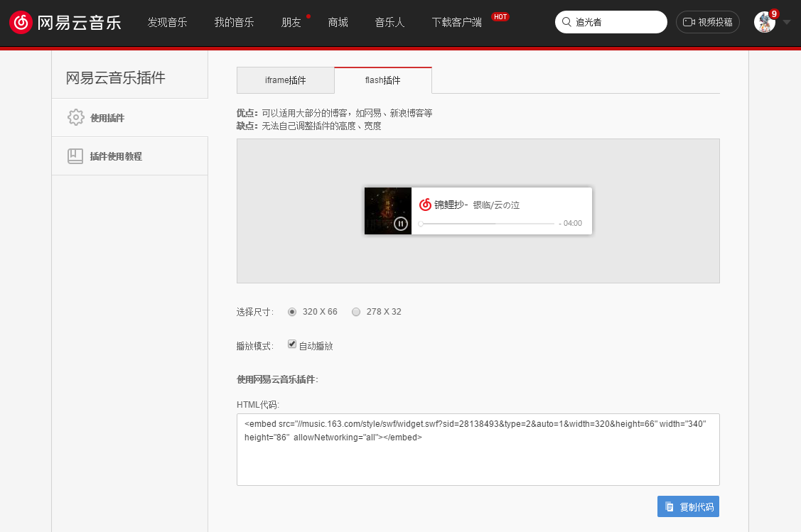The image size is (801, 532).
Task: Uncheck the 自动播放 checkbox
Action: pos(292,344)
